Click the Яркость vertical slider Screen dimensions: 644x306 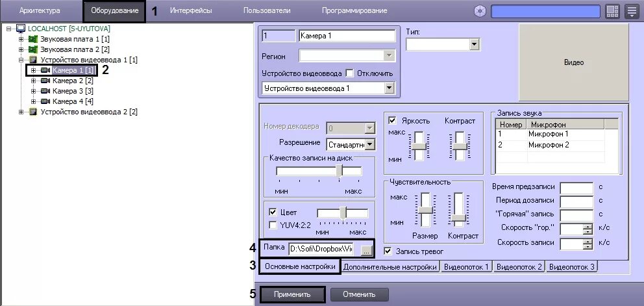coord(419,146)
